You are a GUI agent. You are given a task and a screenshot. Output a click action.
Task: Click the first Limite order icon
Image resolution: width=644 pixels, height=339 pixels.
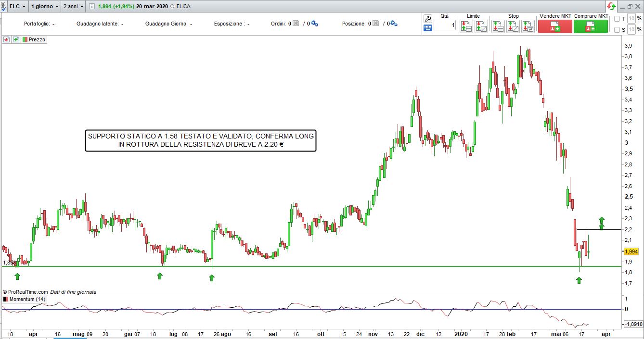(x=466, y=26)
